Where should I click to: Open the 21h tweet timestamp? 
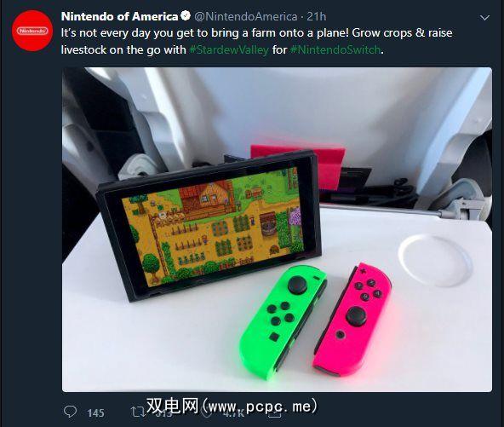(x=317, y=16)
